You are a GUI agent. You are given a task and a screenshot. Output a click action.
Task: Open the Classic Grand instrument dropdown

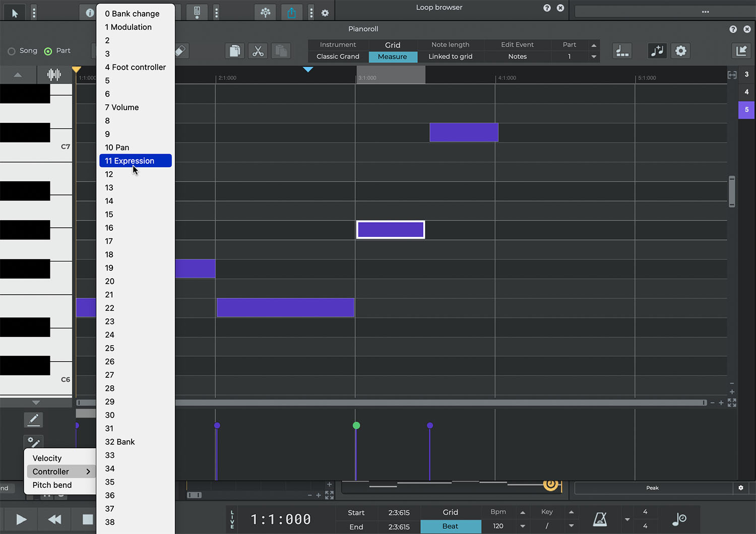(338, 56)
